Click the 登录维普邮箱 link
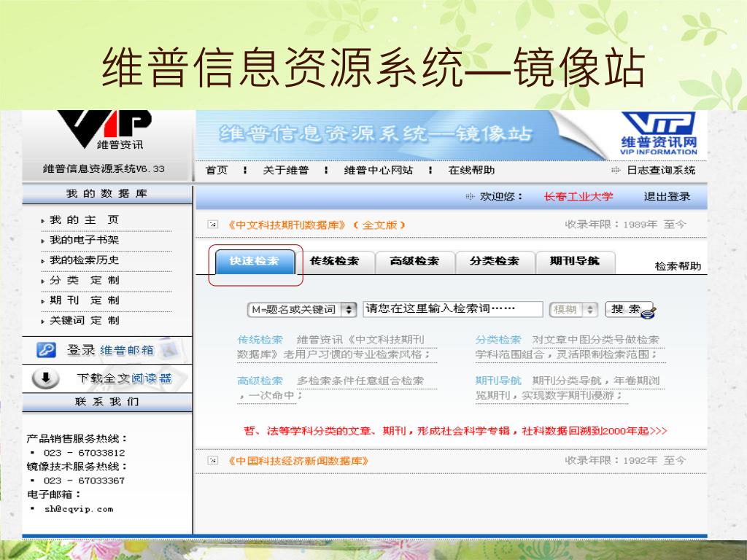 [111, 350]
